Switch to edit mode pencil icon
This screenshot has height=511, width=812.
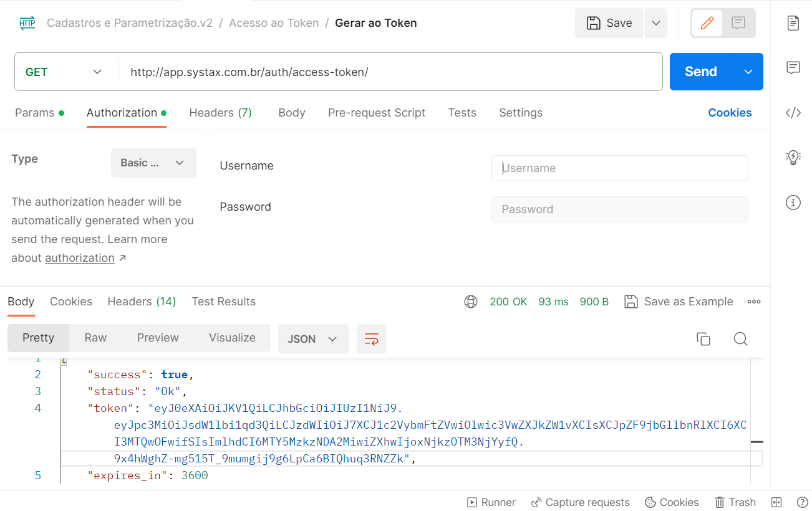[x=707, y=23]
